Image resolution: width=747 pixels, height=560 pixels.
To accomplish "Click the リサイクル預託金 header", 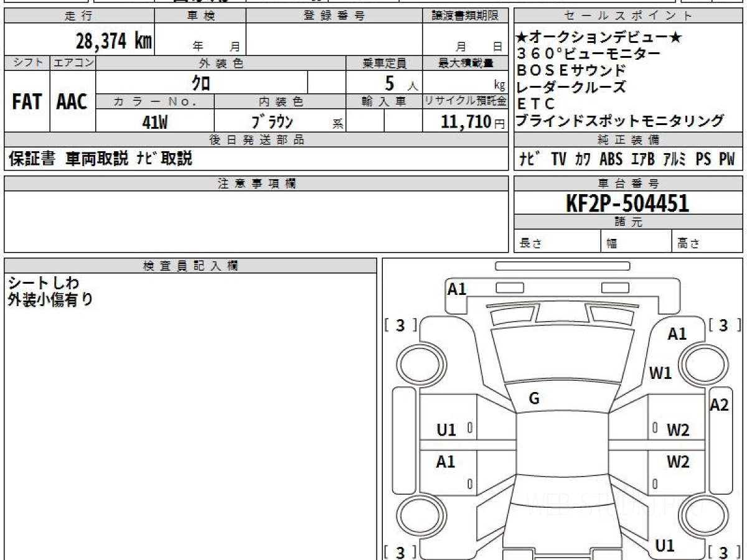I will click(x=466, y=101).
